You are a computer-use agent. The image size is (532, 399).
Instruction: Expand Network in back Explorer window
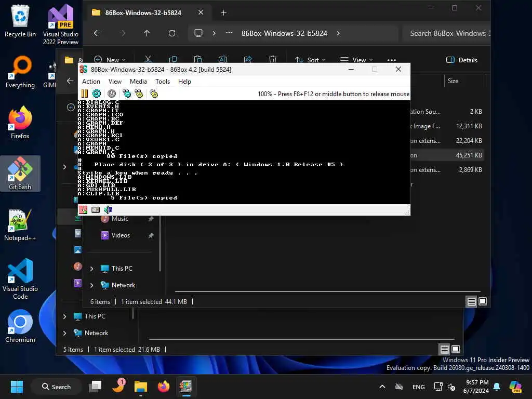click(x=64, y=333)
